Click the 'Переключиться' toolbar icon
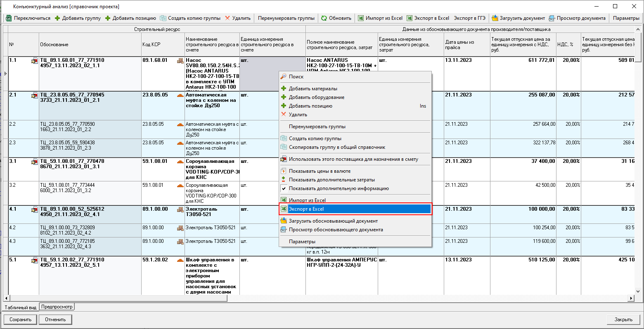Image resolution: width=644 pixels, height=329 pixels. click(9, 18)
